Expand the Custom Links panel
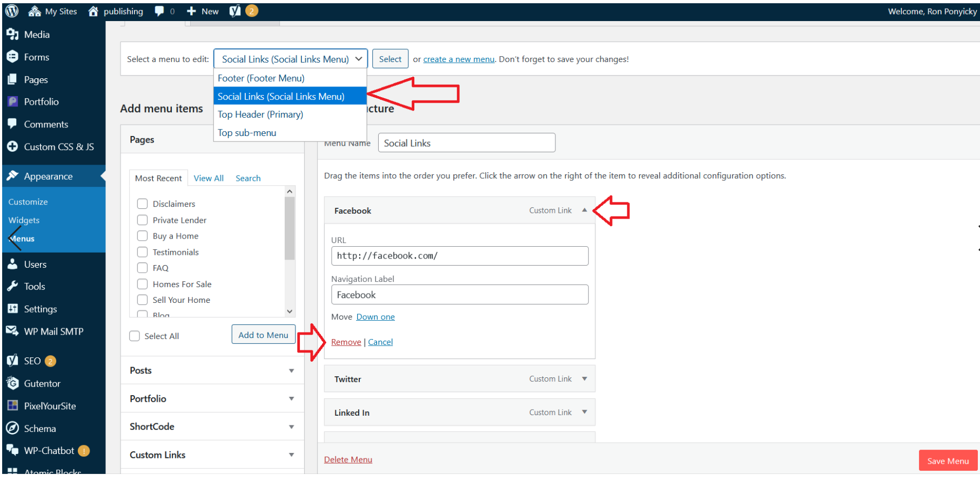 [291, 455]
